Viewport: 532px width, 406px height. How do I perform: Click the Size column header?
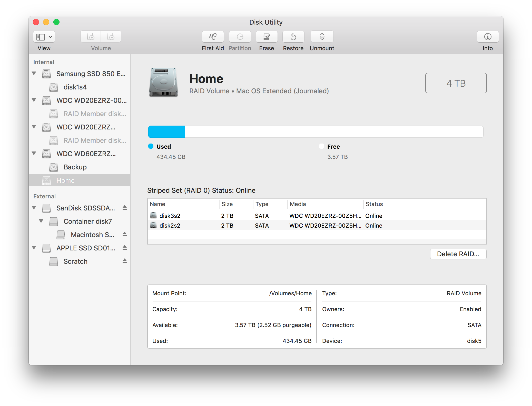pos(236,204)
